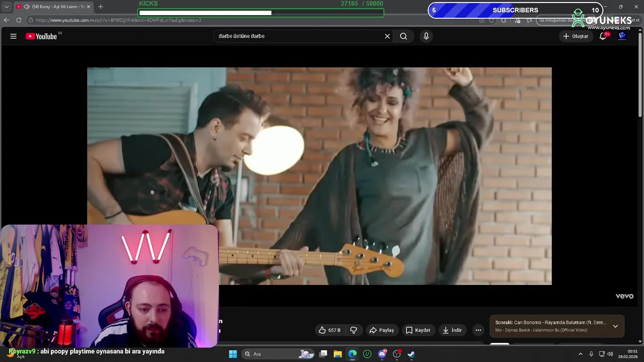Start voice search with the microphone icon

pos(426,36)
